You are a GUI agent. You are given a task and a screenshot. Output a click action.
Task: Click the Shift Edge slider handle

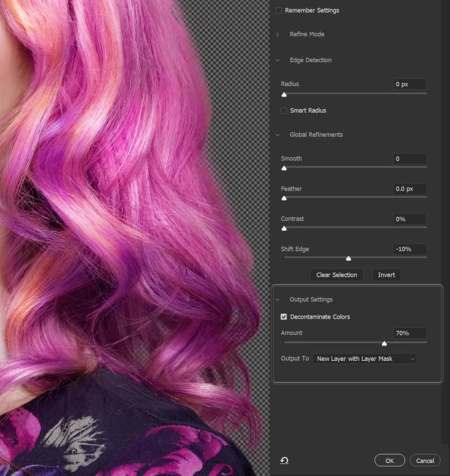[x=348, y=259]
